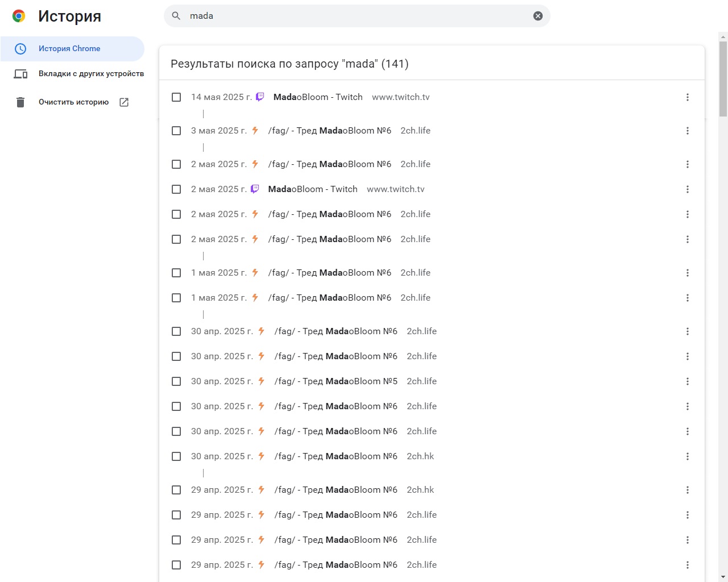Open 30 апр. Тред MadaoBloom №6 on 2ch.hk
Viewport: 728px width, 582px height.
[336, 456]
